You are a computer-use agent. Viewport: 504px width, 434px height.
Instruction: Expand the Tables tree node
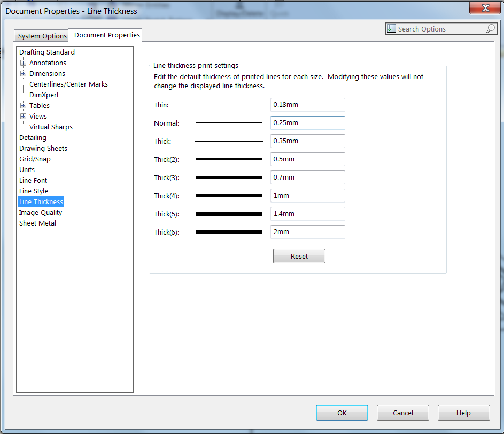tap(23, 105)
